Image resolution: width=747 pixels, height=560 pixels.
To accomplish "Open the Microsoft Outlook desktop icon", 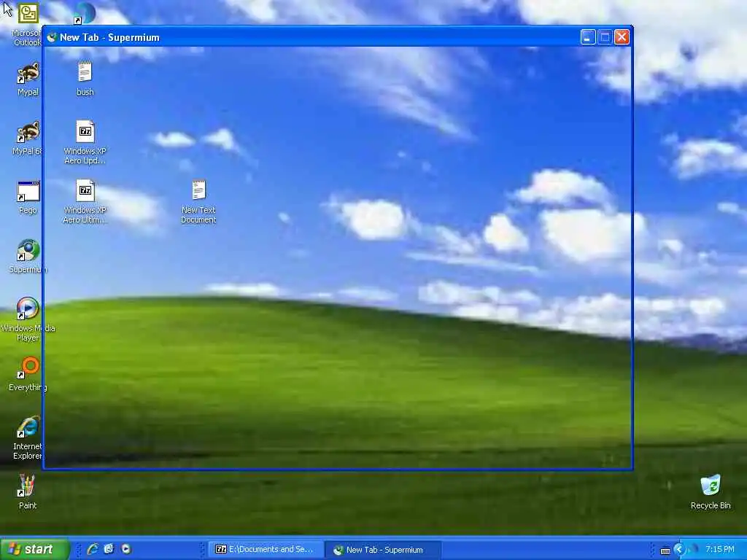I will pyautogui.click(x=28, y=15).
